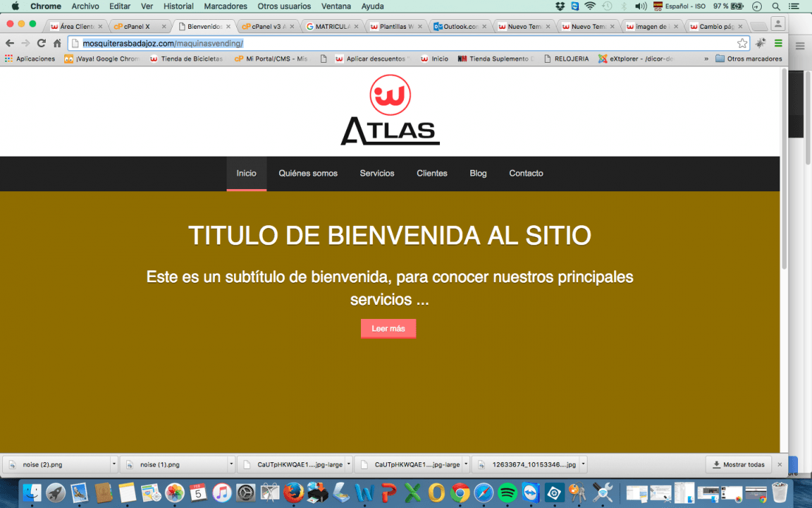Open the Historial menu

click(x=178, y=6)
